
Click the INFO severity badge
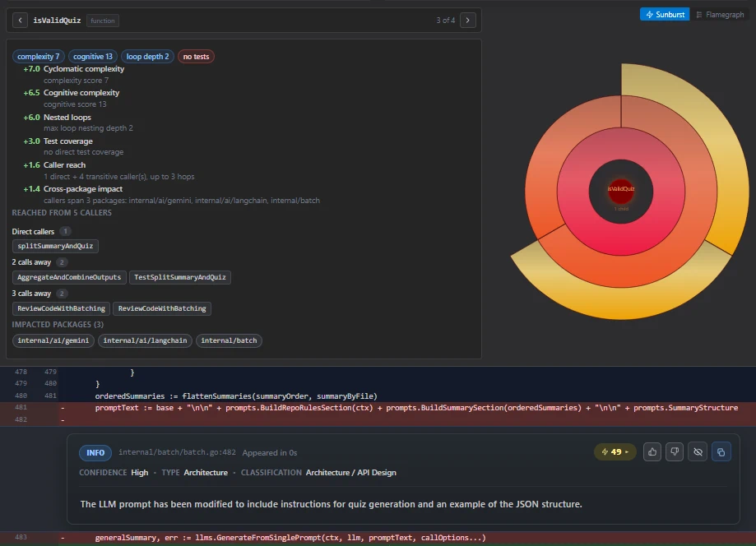95,452
